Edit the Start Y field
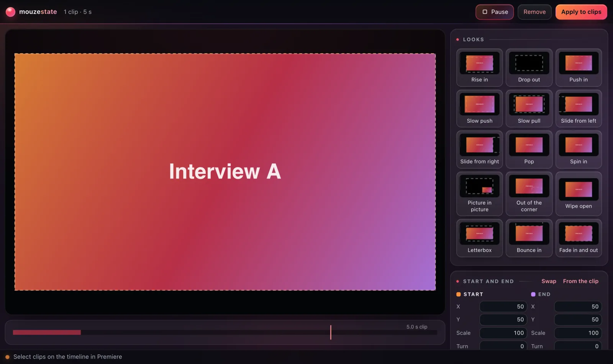Image resolution: width=613 pixels, height=364 pixels. 503,320
